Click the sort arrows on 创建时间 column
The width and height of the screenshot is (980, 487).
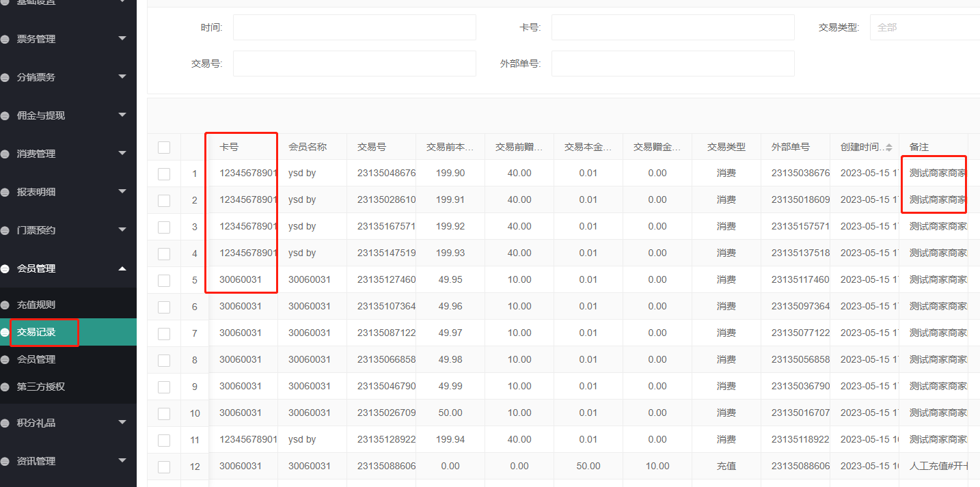coord(888,148)
